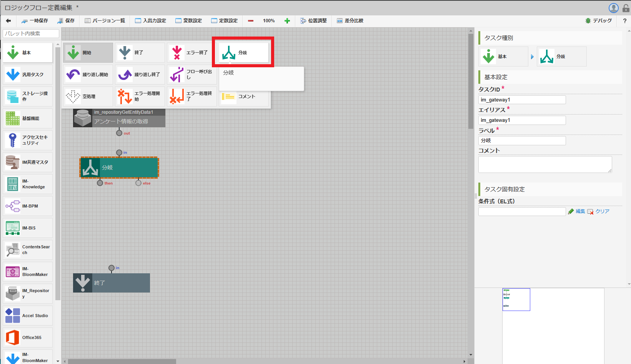631x364 pixels.
Task: Open the user account icon top right
Action: 613,8
